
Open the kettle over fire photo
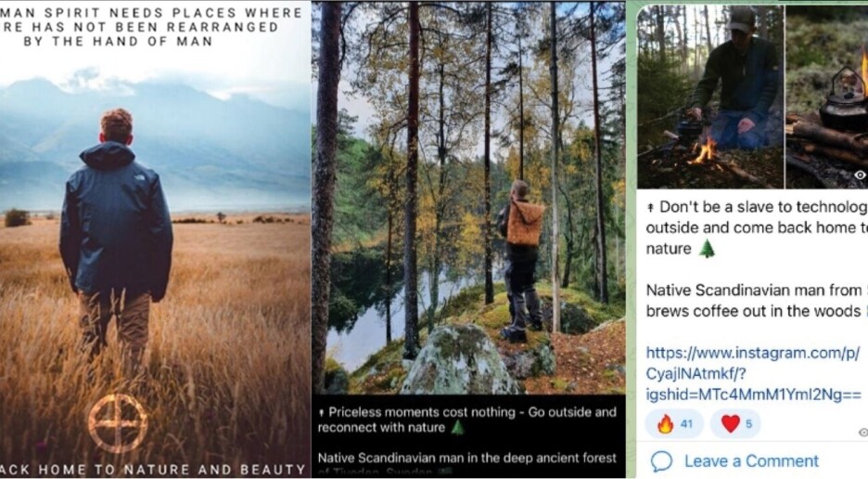point(827,97)
